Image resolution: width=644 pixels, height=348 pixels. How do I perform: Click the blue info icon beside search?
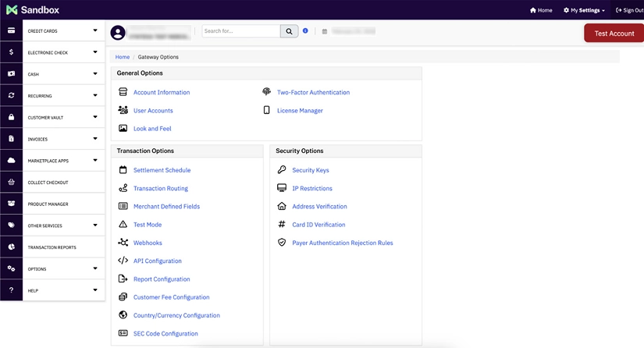coord(305,31)
